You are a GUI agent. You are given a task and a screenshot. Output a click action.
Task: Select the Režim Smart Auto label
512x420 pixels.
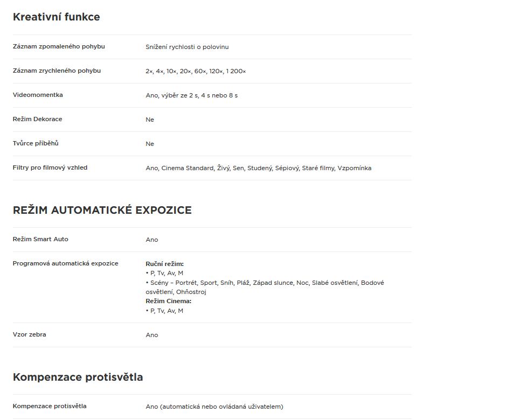tap(40, 239)
